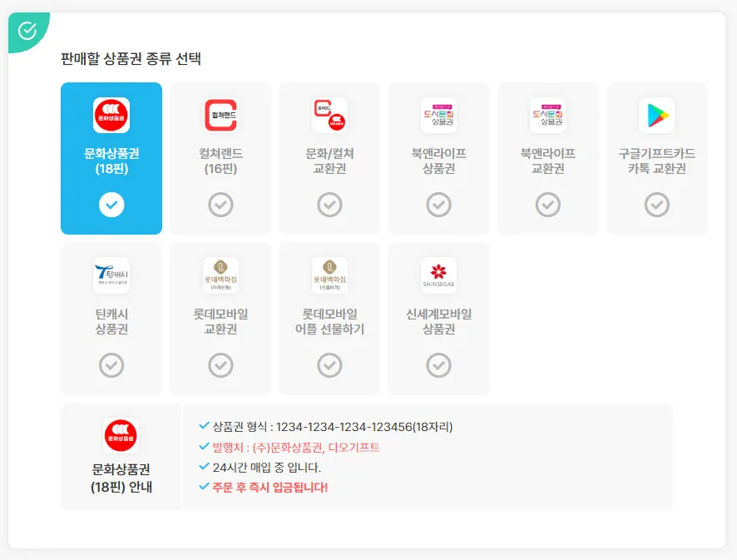Select the 문화상품권 (18핀) logo icon
Image resolution: width=737 pixels, height=560 pixels.
coord(111,115)
